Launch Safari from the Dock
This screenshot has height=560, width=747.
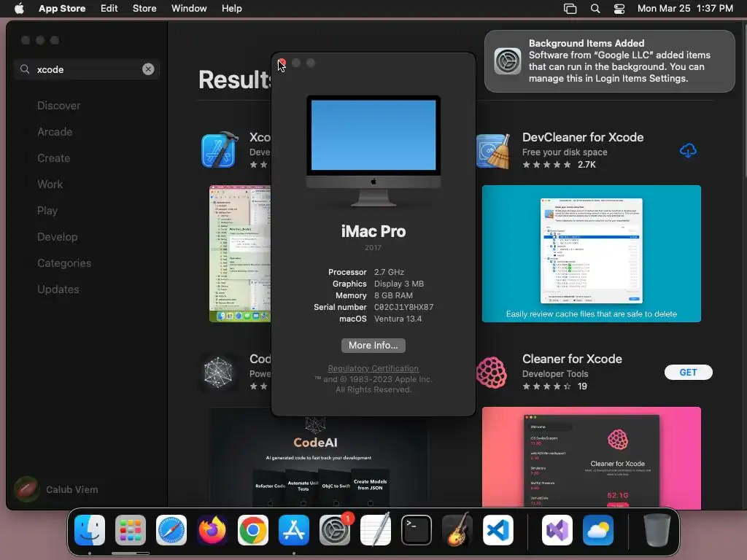tap(171, 530)
